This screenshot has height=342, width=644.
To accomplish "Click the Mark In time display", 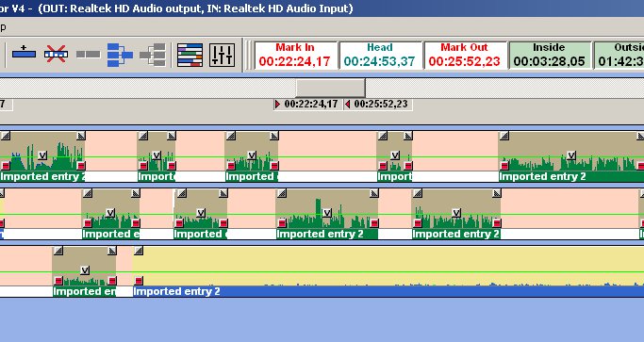I will coord(295,55).
